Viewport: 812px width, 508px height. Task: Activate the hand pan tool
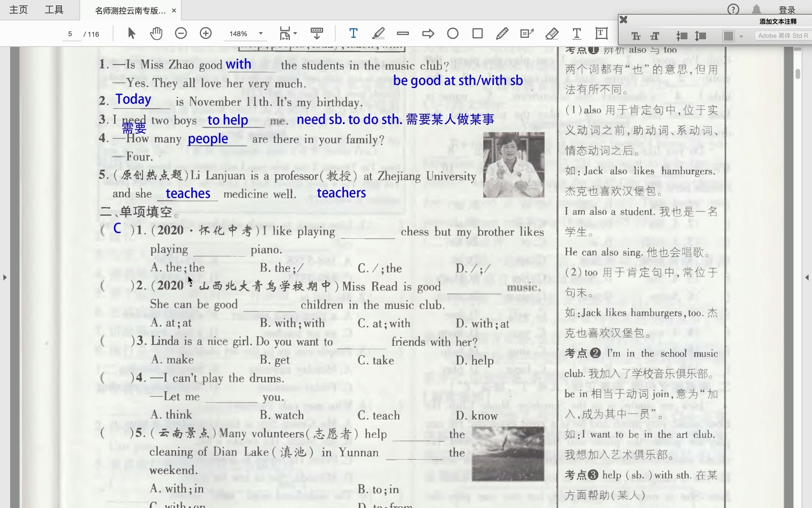[156, 34]
